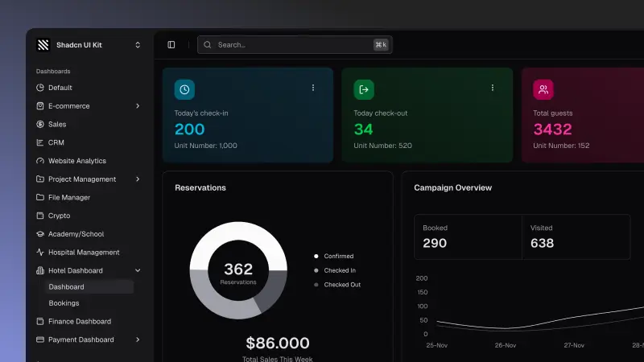Click the E-commerce shopping bag icon
The height and width of the screenshot is (362, 644).
tap(39, 106)
